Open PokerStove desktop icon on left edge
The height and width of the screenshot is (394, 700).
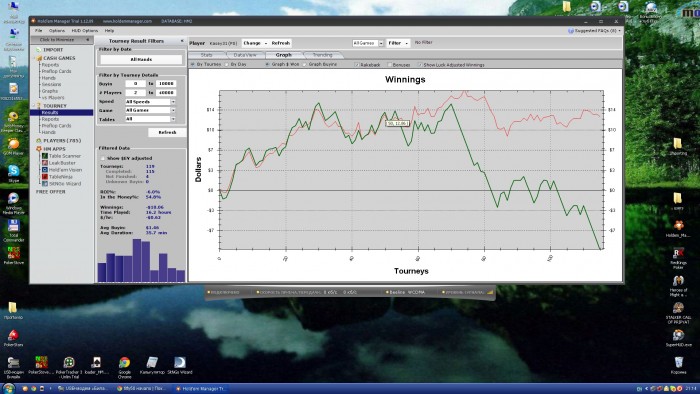13,253
